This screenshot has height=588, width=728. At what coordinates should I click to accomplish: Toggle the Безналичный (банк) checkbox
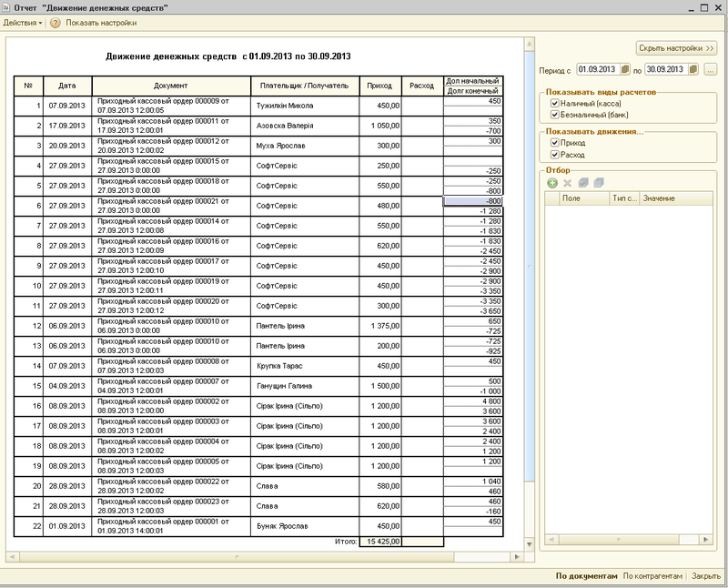pyautogui.click(x=554, y=115)
